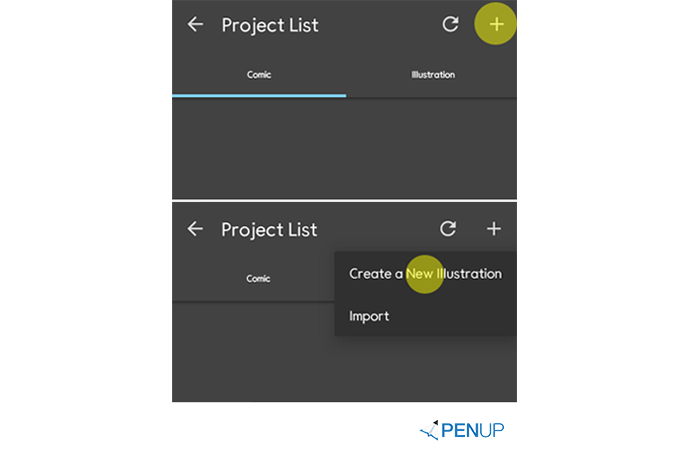Click the upper Project List title

click(270, 25)
